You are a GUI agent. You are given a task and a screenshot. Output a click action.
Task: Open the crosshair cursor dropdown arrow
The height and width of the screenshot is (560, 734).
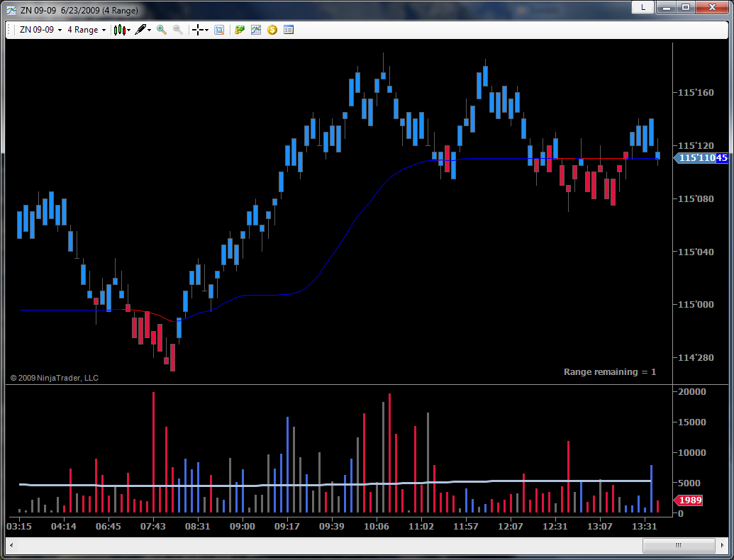click(206, 30)
